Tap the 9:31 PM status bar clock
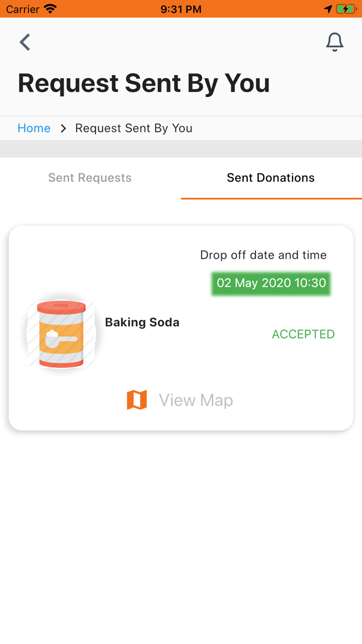The image size is (362, 644). point(181,9)
